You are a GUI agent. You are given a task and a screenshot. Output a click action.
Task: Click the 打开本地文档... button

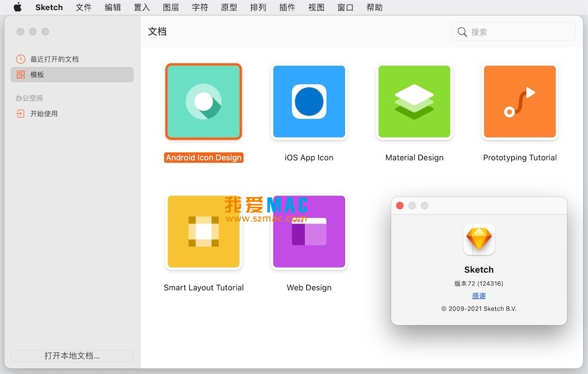click(x=72, y=355)
